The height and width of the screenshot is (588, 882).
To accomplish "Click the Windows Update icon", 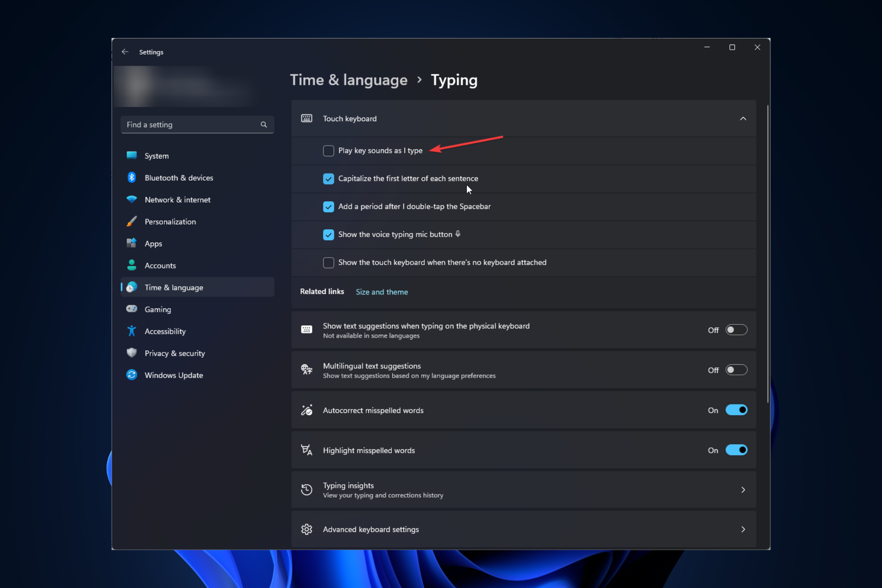I will click(130, 375).
